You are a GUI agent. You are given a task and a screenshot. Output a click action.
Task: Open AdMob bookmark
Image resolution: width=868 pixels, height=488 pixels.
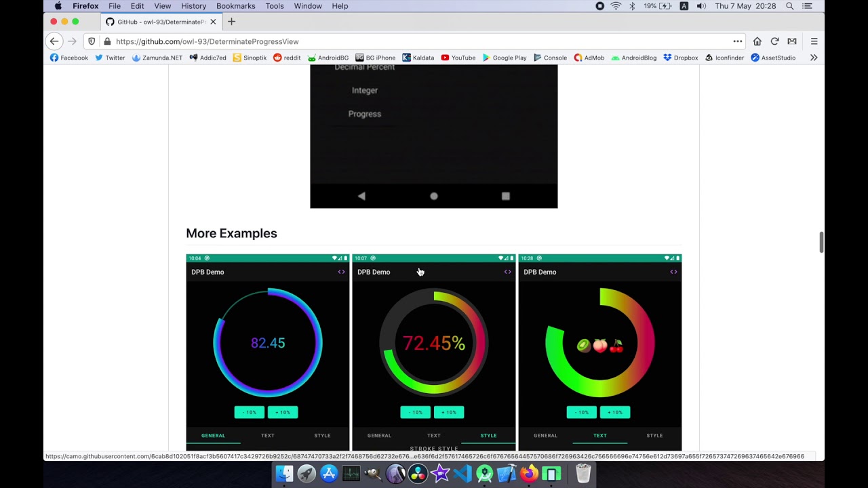[x=589, y=58]
